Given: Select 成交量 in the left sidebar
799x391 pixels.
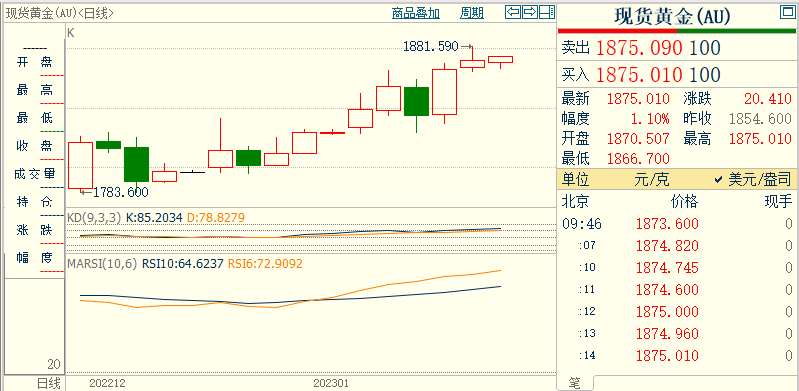Looking at the screenshot, I should (35, 174).
